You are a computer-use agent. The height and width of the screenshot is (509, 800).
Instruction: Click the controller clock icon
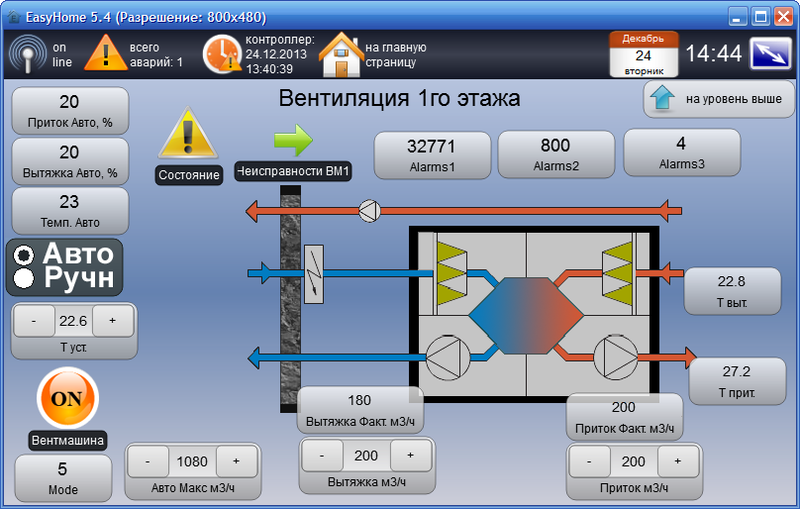pyautogui.click(x=222, y=54)
